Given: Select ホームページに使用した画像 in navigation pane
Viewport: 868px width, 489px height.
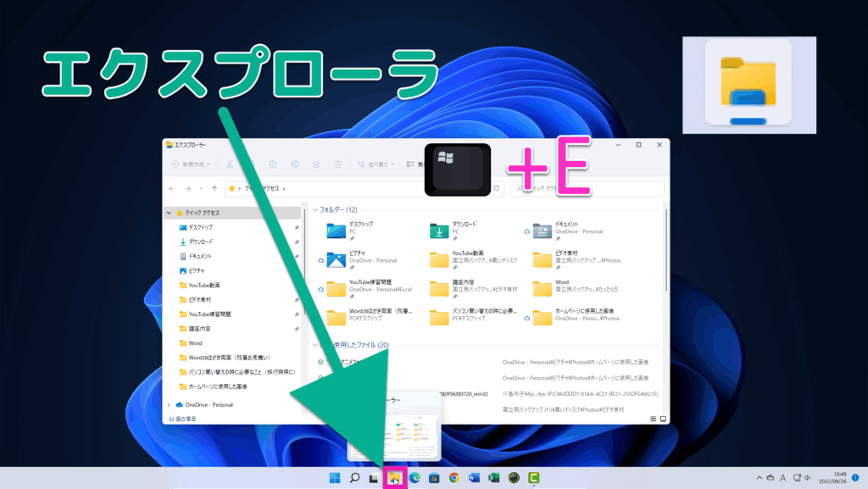Looking at the screenshot, I should tap(218, 386).
